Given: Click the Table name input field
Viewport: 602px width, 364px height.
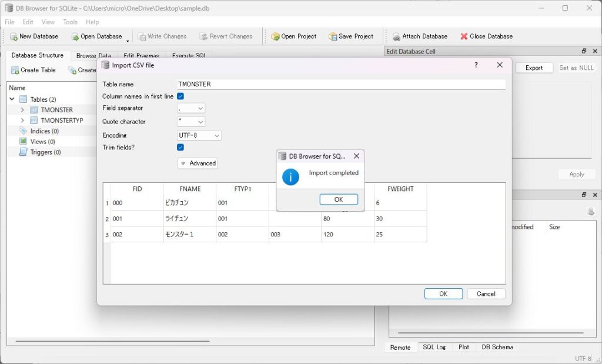Looking at the screenshot, I should pos(341,84).
